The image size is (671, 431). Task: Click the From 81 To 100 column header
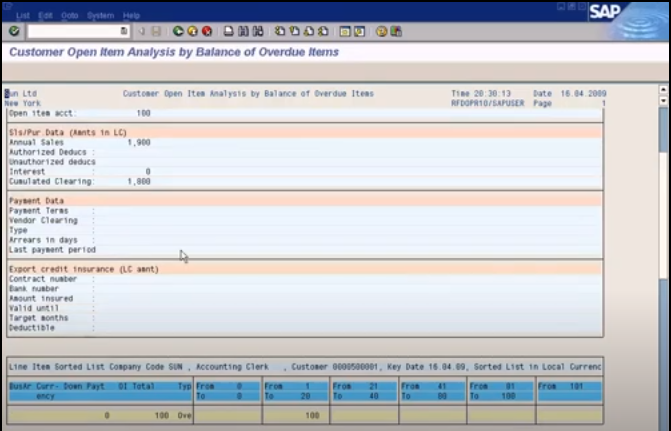501,391
